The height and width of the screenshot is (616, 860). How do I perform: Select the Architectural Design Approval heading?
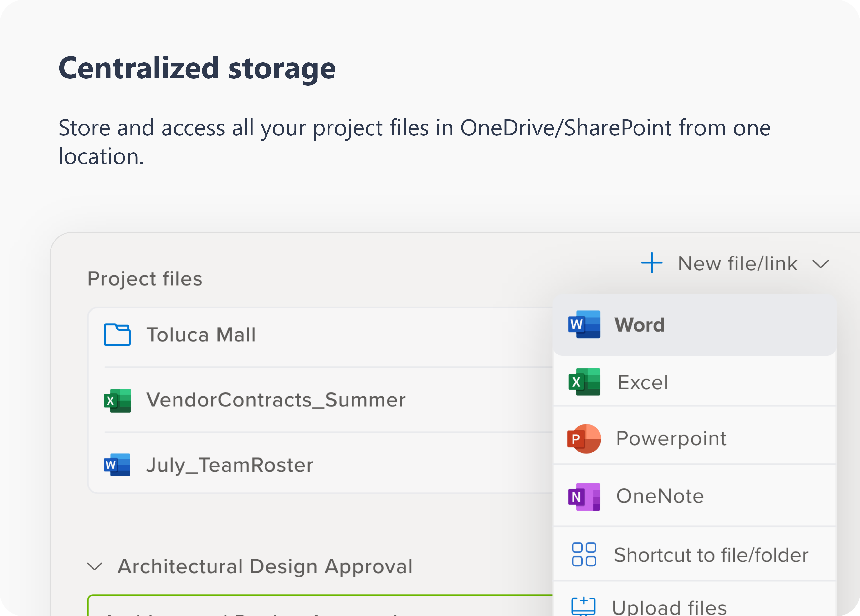coord(265,567)
